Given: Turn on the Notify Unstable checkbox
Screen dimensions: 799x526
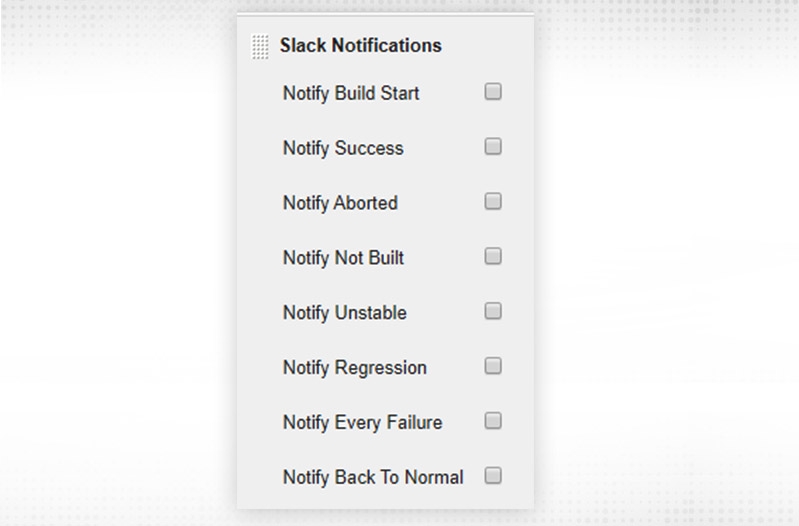Looking at the screenshot, I should coord(493,311).
